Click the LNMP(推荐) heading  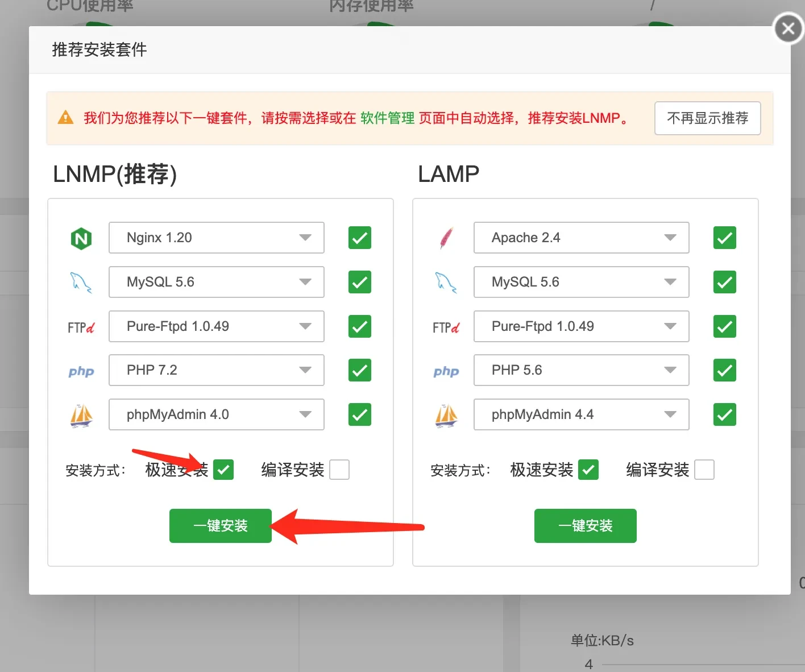coord(115,174)
